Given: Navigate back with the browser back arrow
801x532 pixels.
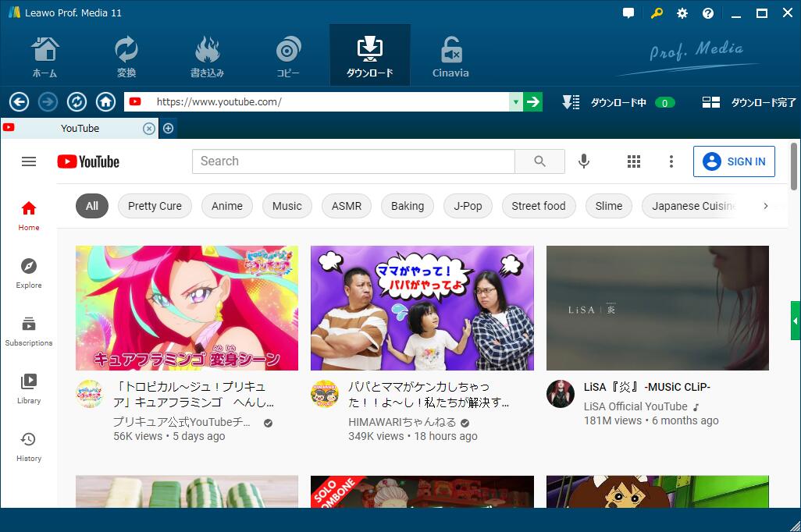Looking at the screenshot, I should [x=18, y=101].
